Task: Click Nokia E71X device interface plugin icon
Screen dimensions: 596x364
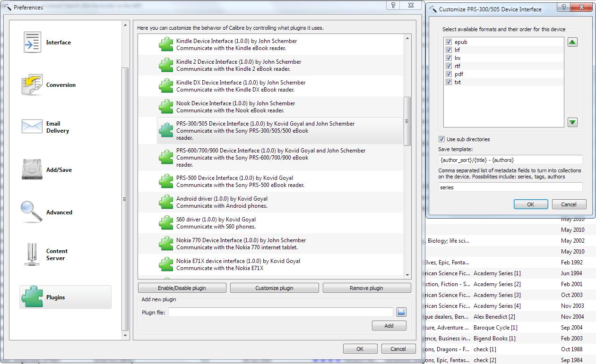Action: (166, 264)
